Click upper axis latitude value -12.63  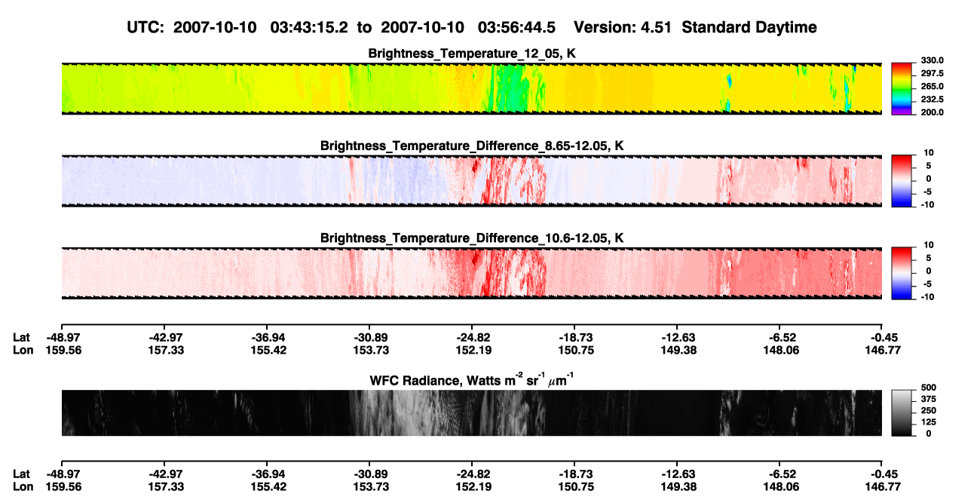pos(677,337)
